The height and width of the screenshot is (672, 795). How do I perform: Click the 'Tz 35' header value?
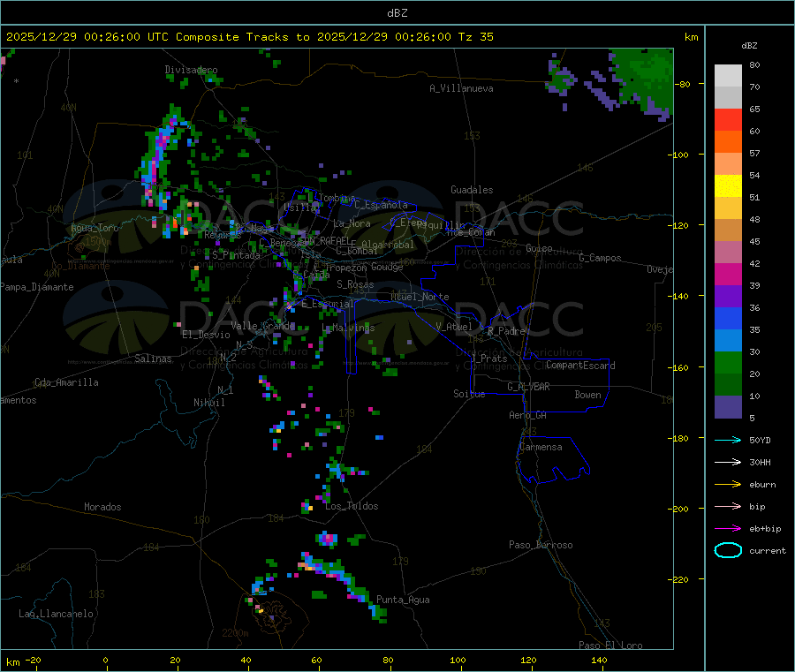[475, 37]
